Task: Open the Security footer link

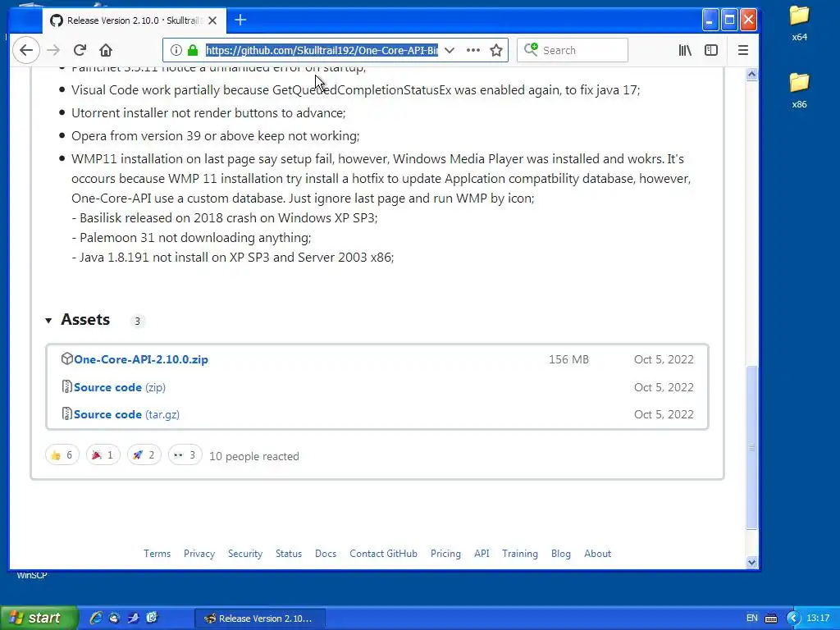Action: tap(245, 554)
